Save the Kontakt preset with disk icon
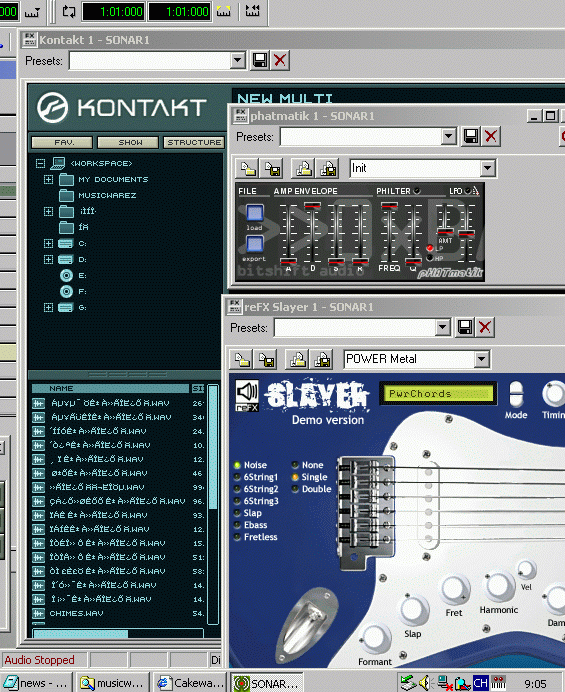 [260, 60]
